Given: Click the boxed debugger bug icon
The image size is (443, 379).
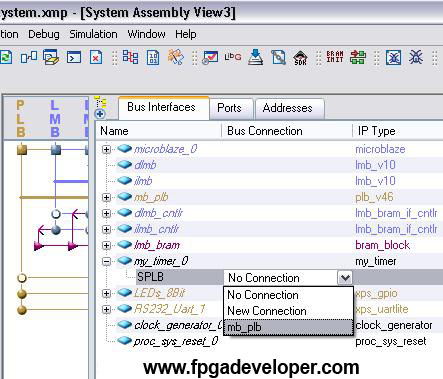Looking at the screenshot, I should [393, 57].
